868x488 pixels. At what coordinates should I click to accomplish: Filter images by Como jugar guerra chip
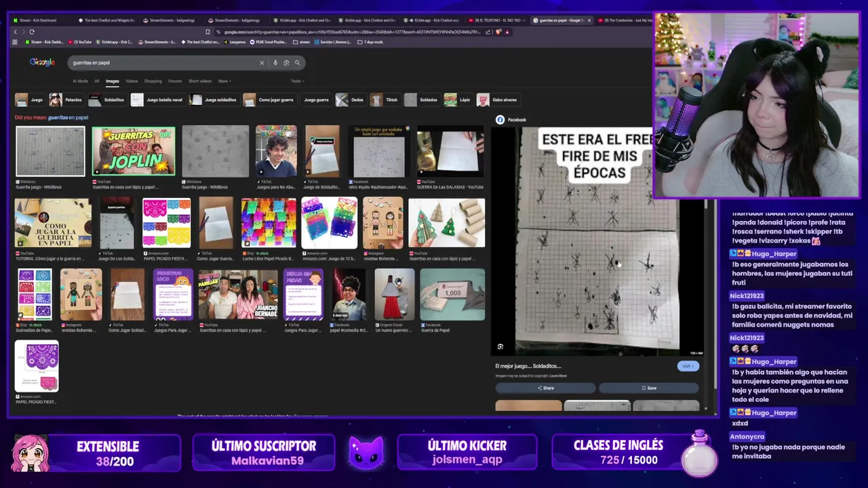point(269,100)
